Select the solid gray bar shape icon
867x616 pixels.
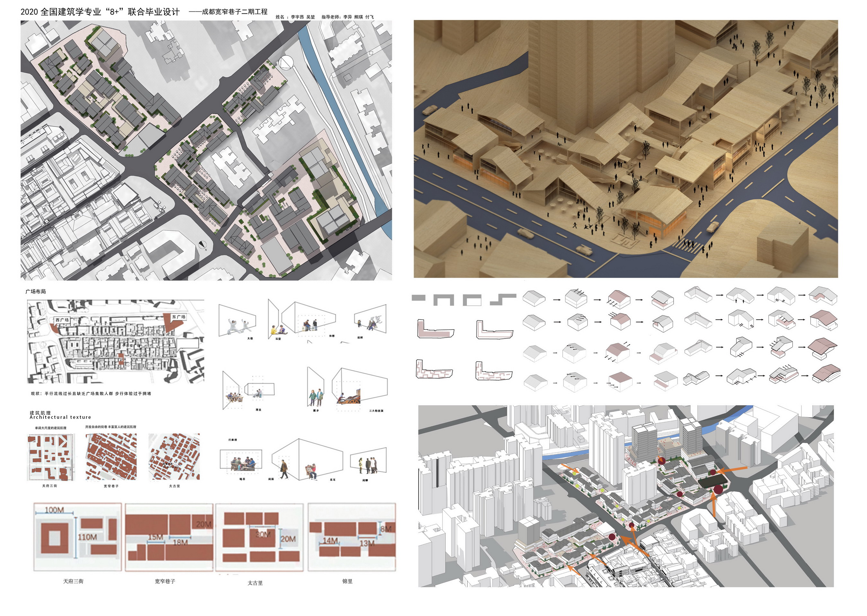(x=418, y=298)
